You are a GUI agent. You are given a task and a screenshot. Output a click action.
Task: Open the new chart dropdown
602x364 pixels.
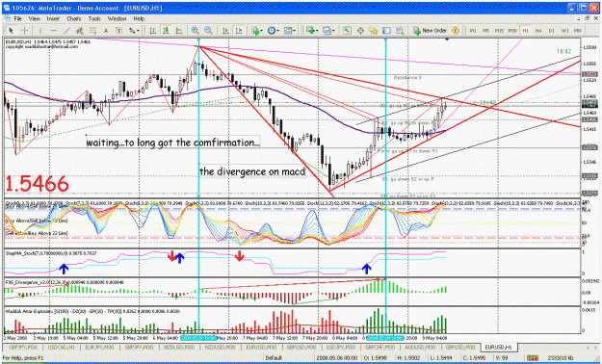[x=311, y=31]
